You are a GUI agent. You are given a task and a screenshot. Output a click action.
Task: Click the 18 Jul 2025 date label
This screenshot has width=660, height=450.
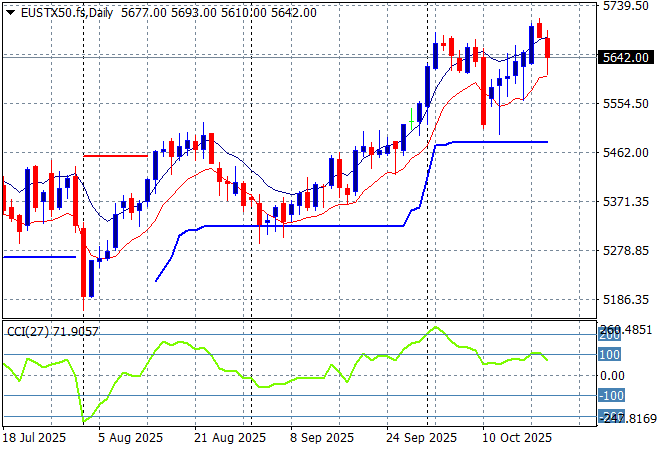pos(33,438)
